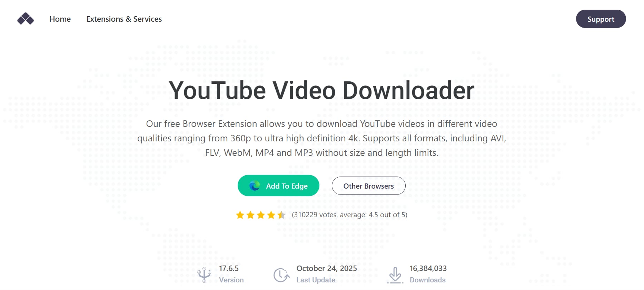This screenshot has height=290, width=644.
Task: Click the fourth rating star
Action: click(x=271, y=215)
